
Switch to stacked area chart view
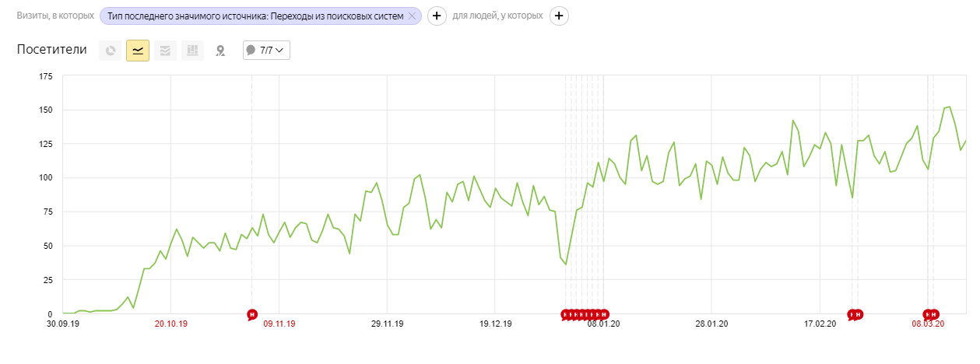click(x=165, y=51)
